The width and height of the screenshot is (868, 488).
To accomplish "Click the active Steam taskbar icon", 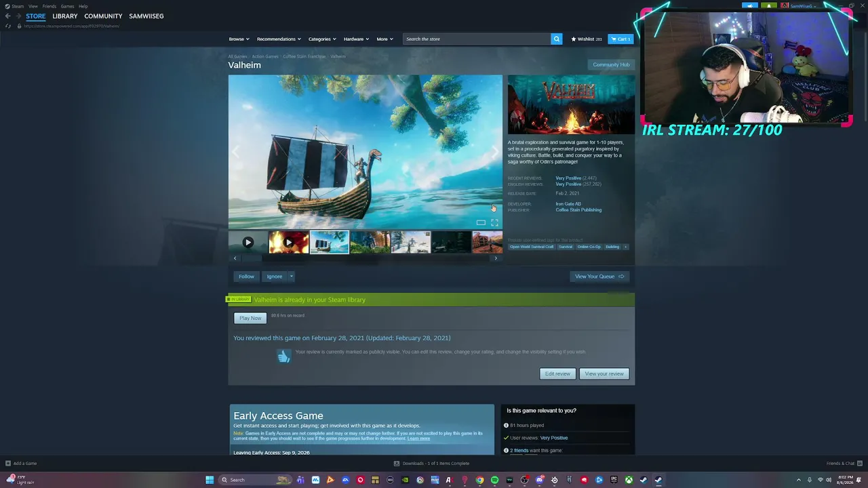I will [658, 480].
